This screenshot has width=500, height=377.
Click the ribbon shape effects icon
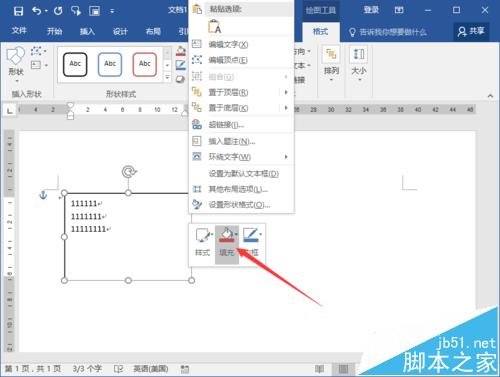[180, 79]
